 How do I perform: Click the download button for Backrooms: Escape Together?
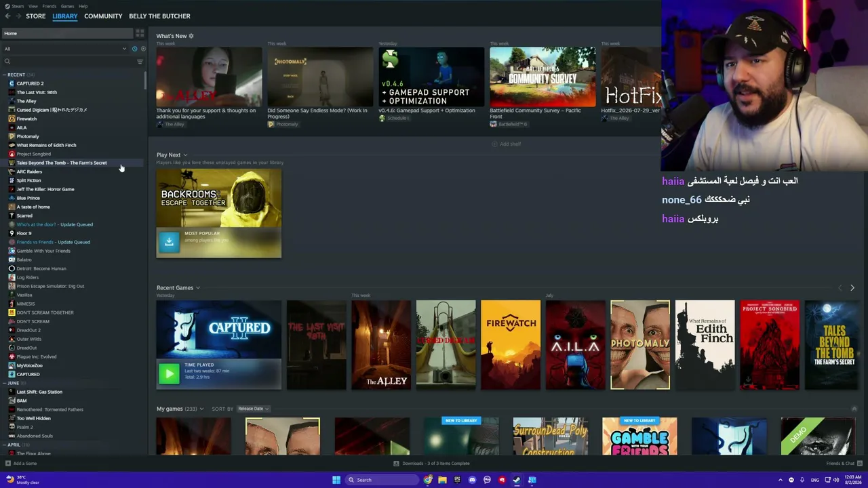[169, 241]
